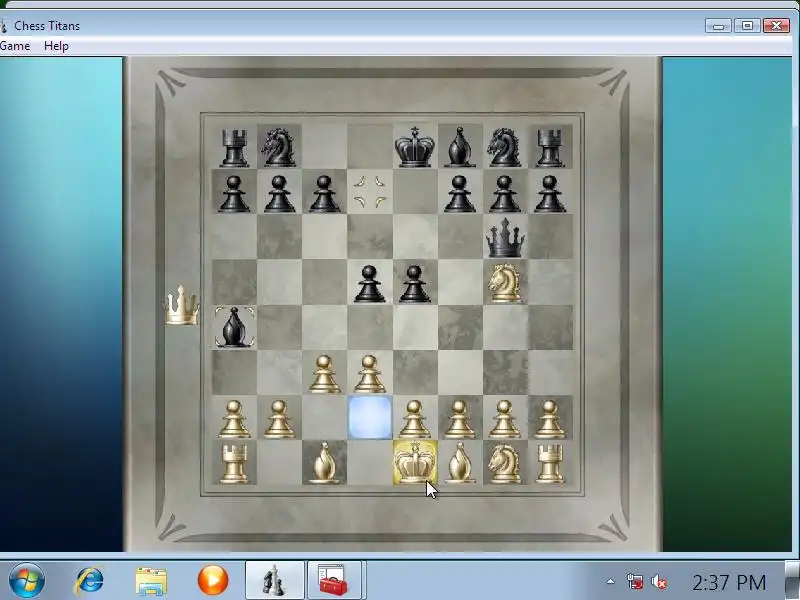800x600 pixels.
Task: Select the white pawn on d3
Action: click(x=369, y=374)
